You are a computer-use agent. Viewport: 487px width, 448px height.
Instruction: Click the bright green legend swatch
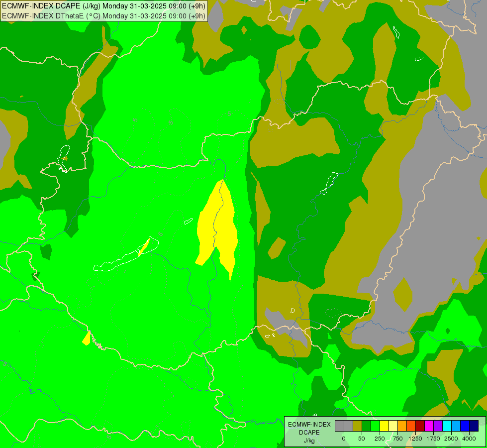coord(375,426)
